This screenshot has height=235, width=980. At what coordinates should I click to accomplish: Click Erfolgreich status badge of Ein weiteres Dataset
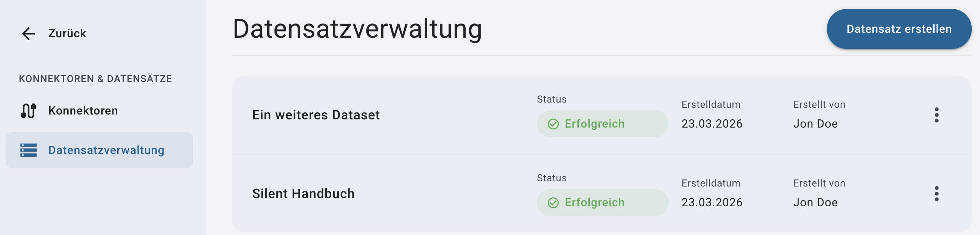pos(602,124)
